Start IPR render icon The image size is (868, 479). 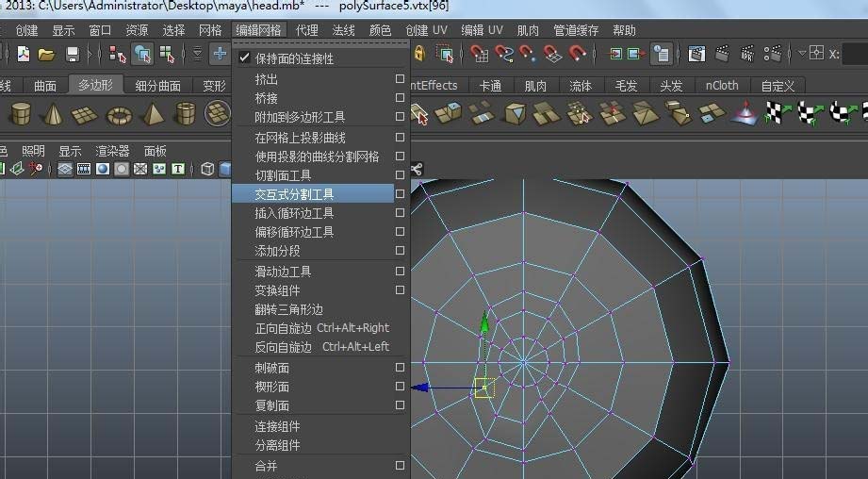click(747, 53)
